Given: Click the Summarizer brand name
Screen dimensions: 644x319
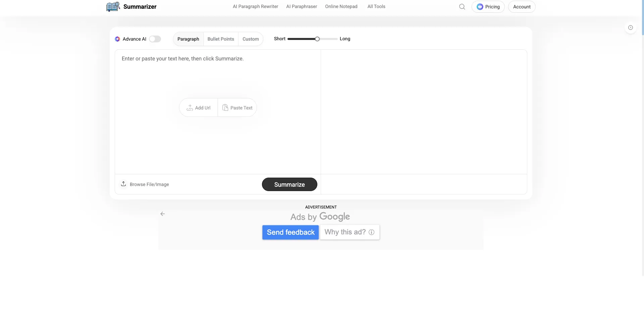Looking at the screenshot, I should pyautogui.click(x=140, y=7).
